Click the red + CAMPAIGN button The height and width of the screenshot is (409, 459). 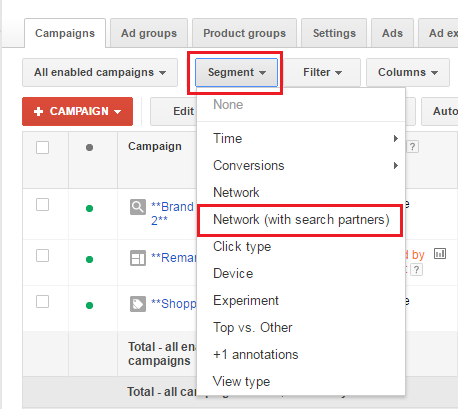tap(77, 111)
